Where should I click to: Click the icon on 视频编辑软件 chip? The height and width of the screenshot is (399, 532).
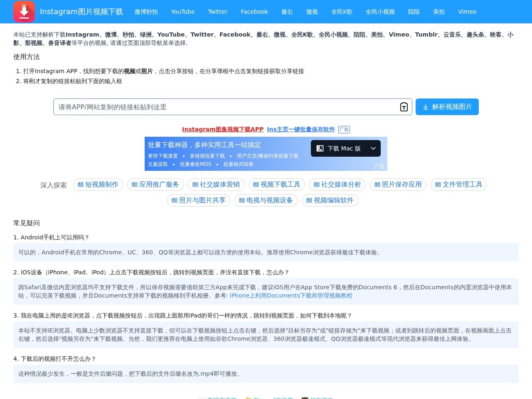pyautogui.click(x=309, y=200)
